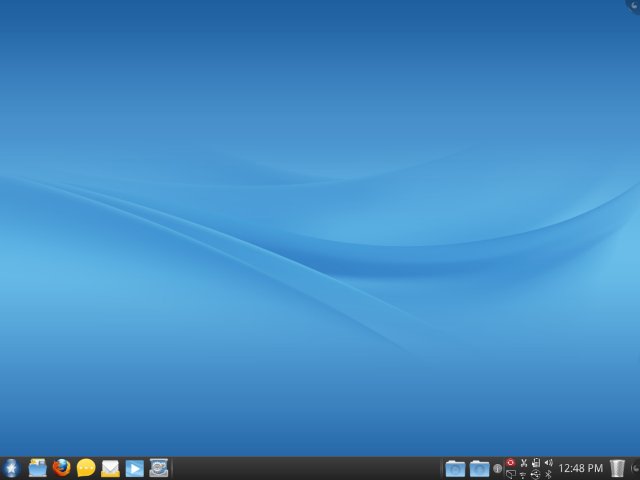
Task: Open the panel toolbox beside the trash
Action: (x=635, y=468)
